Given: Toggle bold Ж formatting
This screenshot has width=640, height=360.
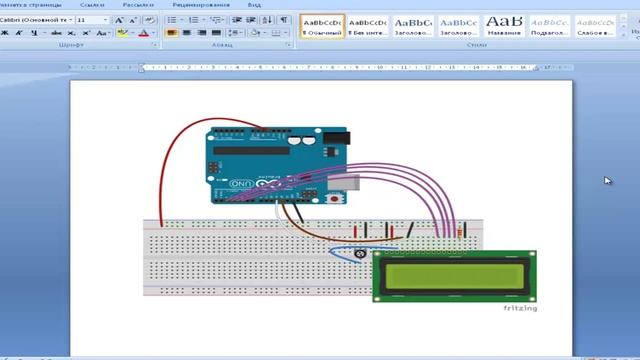Looking at the screenshot, I should (5, 33).
